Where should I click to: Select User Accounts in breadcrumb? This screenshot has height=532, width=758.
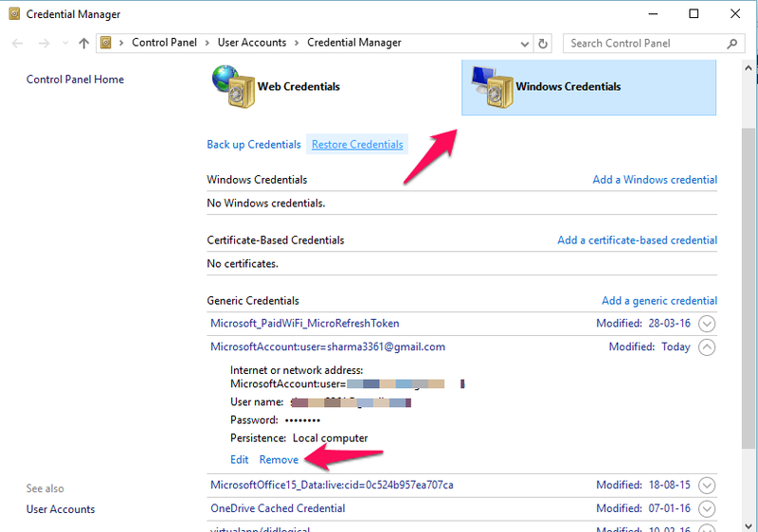point(252,43)
